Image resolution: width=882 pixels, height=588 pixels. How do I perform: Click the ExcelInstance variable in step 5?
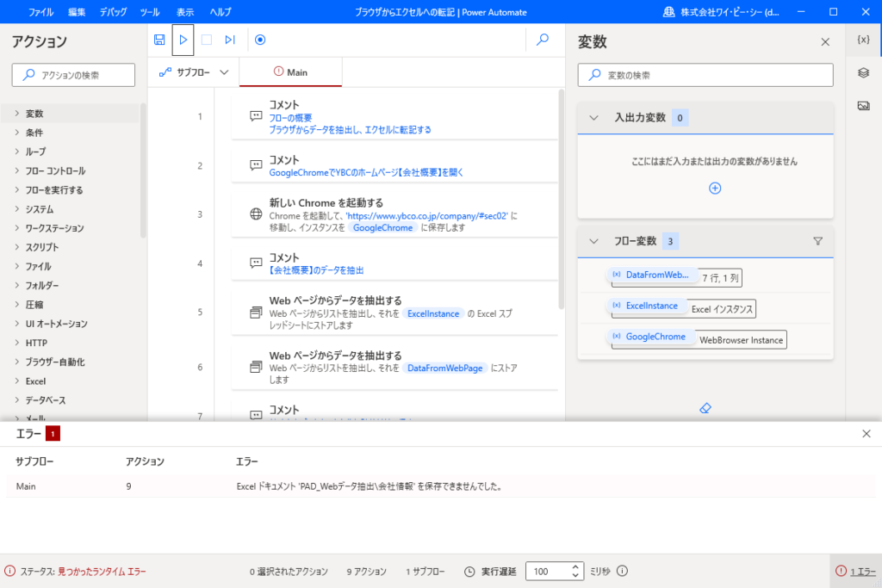point(433,313)
